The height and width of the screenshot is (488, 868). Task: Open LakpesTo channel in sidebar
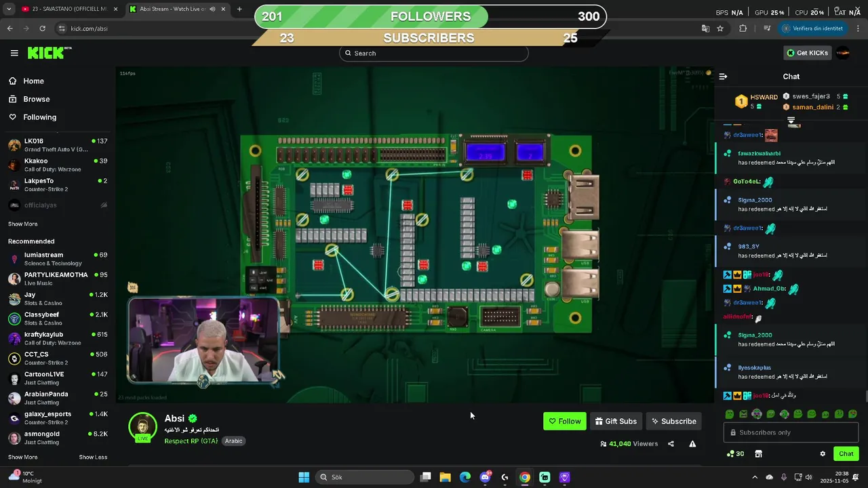tap(57, 184)
